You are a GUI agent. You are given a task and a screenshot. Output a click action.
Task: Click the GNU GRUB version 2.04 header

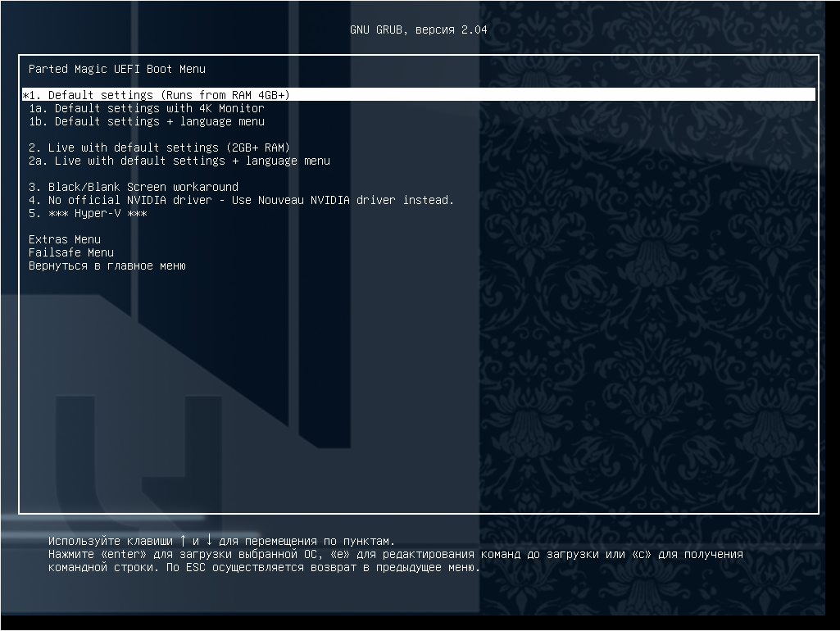coord(419,30)
